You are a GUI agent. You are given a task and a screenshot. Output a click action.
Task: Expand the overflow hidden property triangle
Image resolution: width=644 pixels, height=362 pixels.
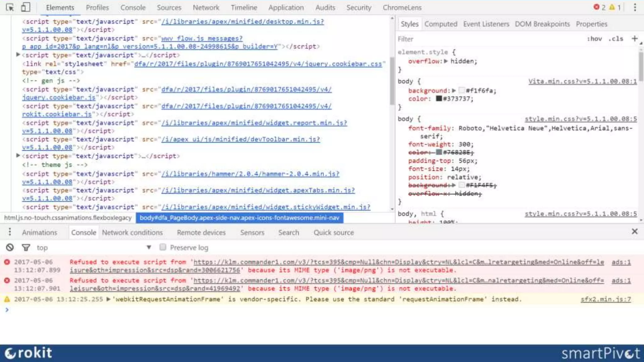pos(446,61)
